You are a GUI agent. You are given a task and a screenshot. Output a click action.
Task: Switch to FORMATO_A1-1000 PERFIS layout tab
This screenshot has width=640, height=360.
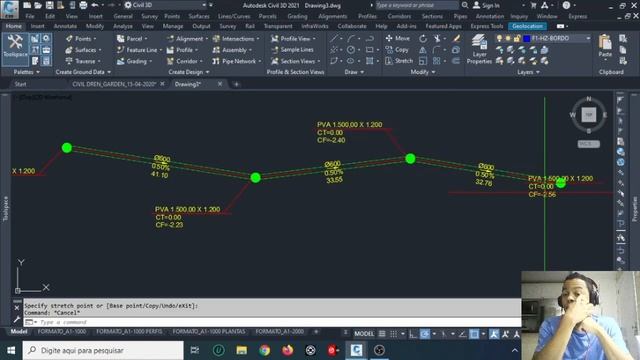[129, 331]
